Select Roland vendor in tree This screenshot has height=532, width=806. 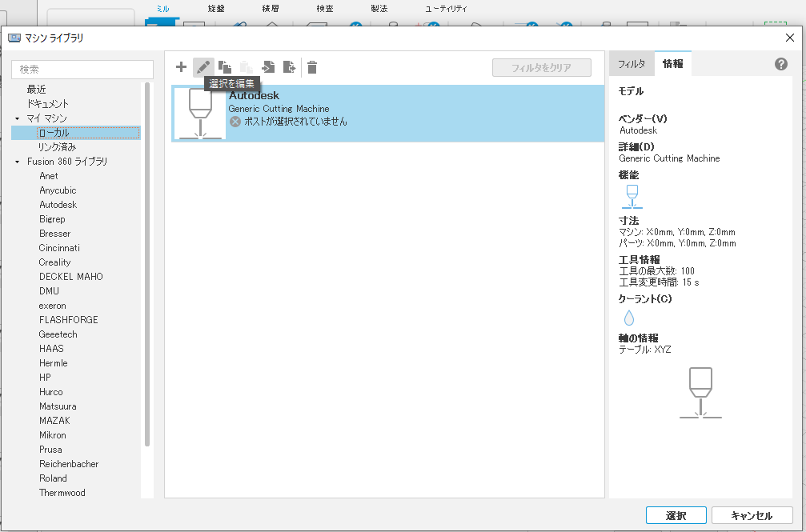point(53,478)
